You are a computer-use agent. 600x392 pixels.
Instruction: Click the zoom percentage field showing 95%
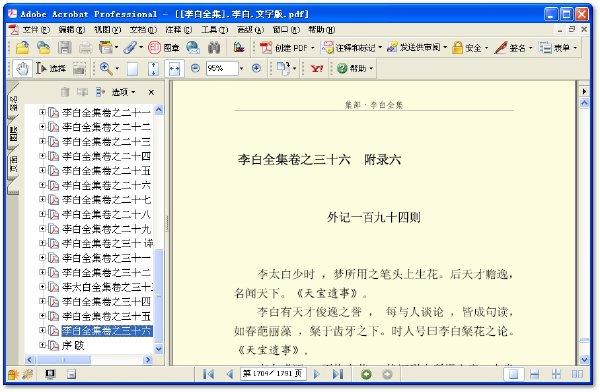coord(222,69)
